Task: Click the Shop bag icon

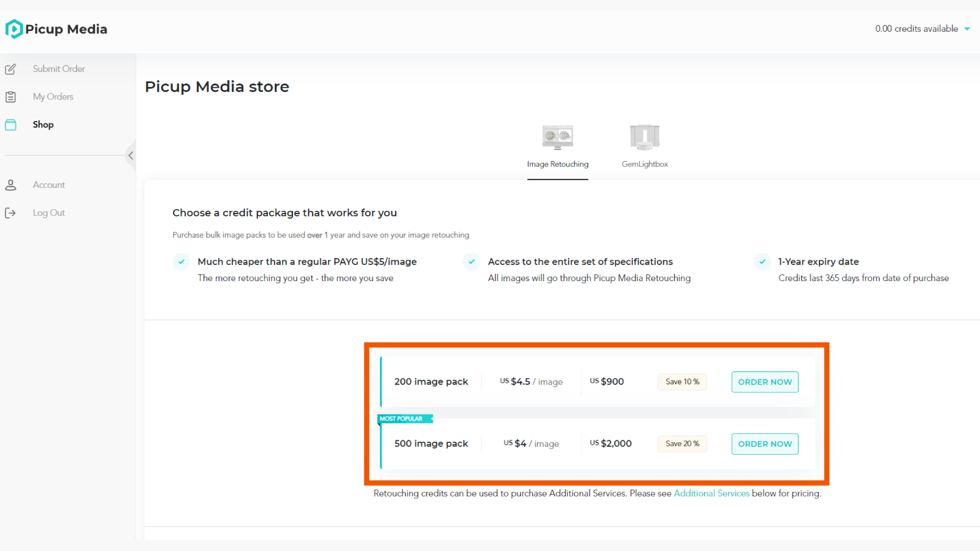Action: coord(11,124)
